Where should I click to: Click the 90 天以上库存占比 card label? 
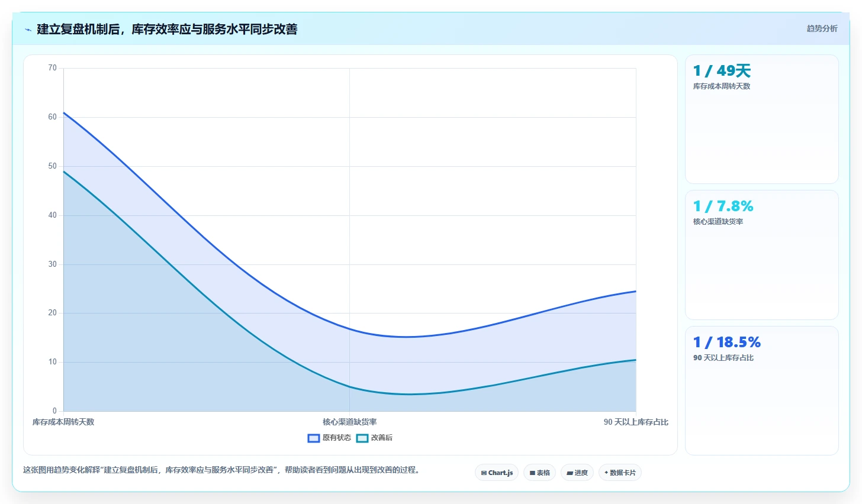[723, 358]
